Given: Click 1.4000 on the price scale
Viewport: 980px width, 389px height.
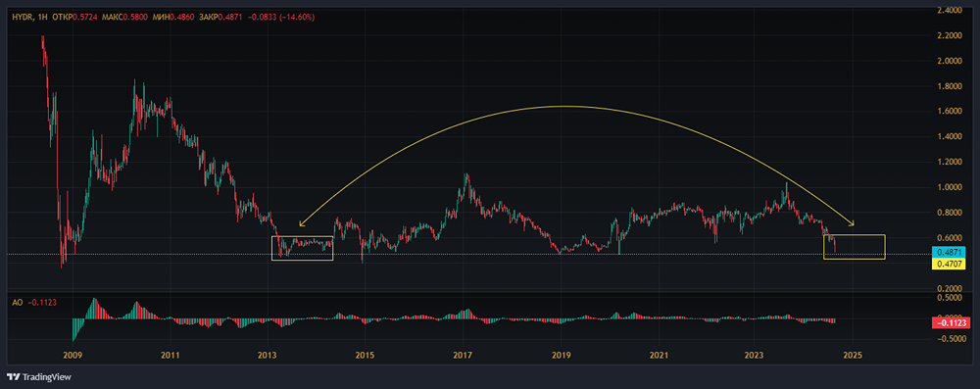Looking at the screenshot, I should (x=950, y=137).
